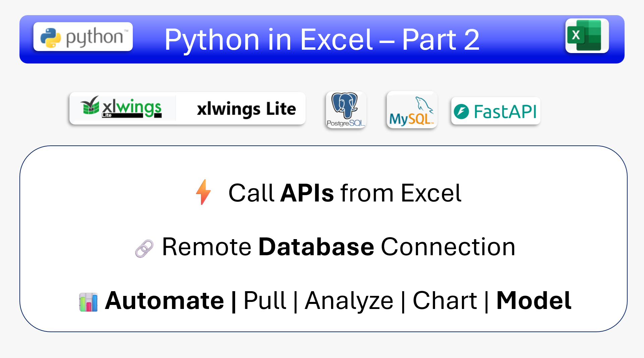This screenshot has width=644, height=358.
Task: Click the bold word "Model"
Action: click(x=534, y=300)
